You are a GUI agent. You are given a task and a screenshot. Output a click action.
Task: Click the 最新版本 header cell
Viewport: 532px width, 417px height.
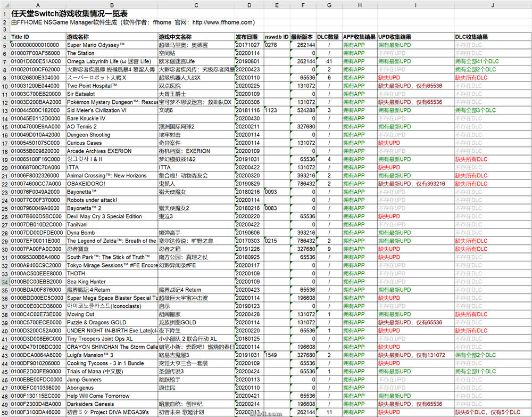point(303,37)
